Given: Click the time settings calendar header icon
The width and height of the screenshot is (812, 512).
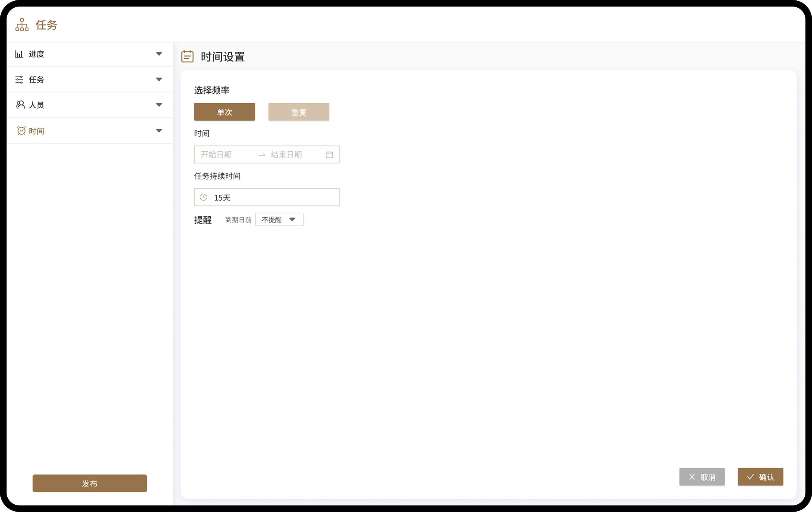Looking at the screenshot, I should click(x=187, y=57).
